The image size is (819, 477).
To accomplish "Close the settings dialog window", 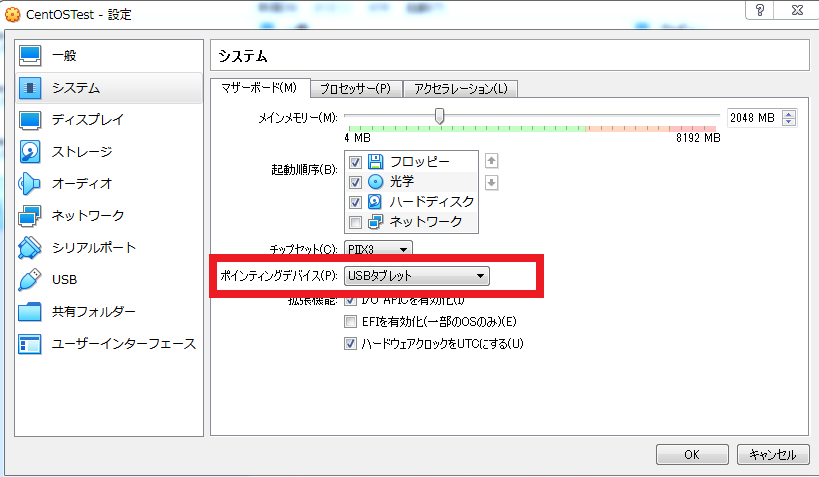I will click(797, 9).
